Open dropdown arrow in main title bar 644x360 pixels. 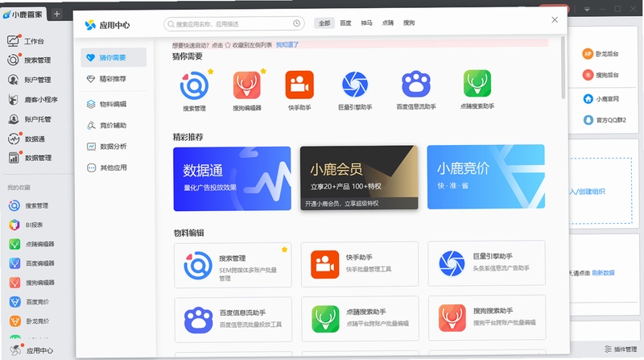point(588,9)
